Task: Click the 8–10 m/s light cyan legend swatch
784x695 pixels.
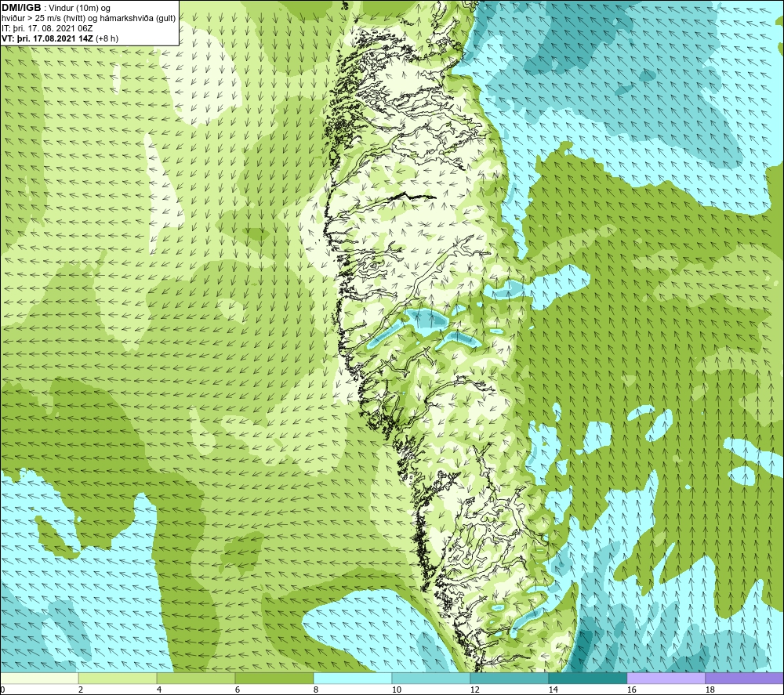Action: [353, 679]
